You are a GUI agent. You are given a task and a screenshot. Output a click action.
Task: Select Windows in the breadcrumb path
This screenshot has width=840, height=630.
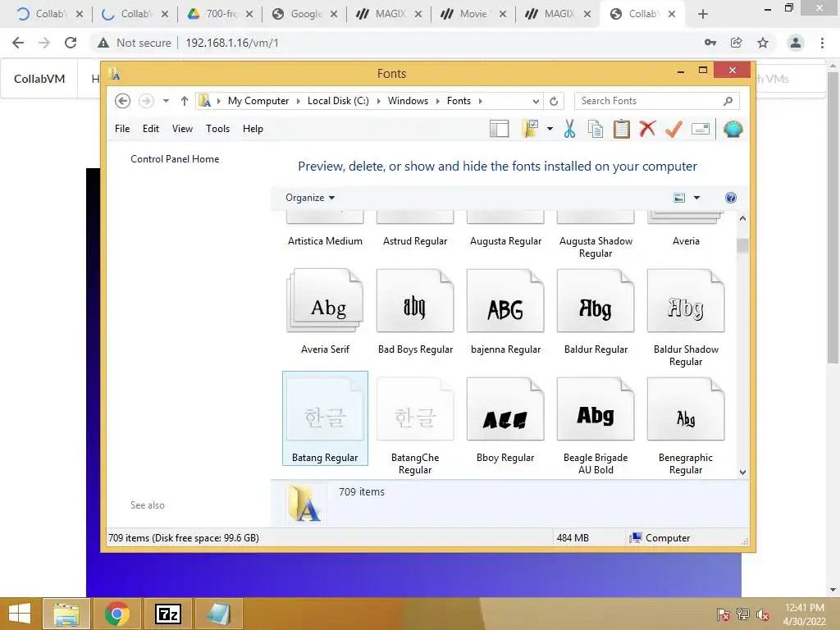click(408, 101)
